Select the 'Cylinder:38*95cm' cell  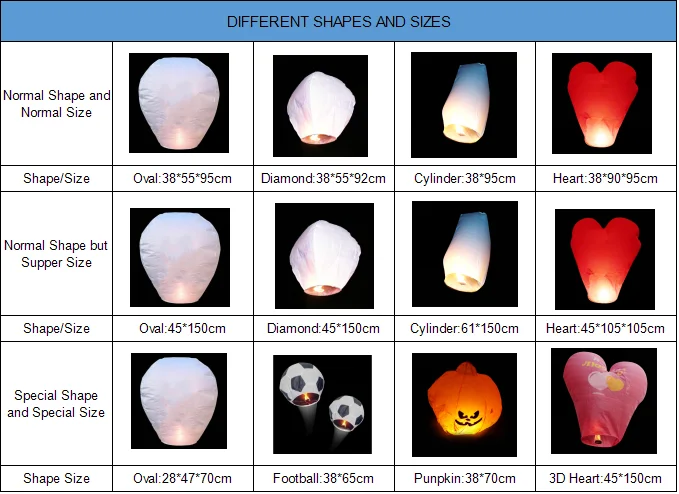465,178
